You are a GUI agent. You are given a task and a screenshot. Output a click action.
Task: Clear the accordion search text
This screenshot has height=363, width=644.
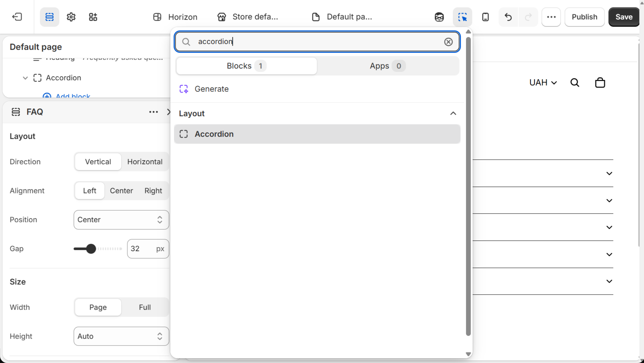coord(449,42)
